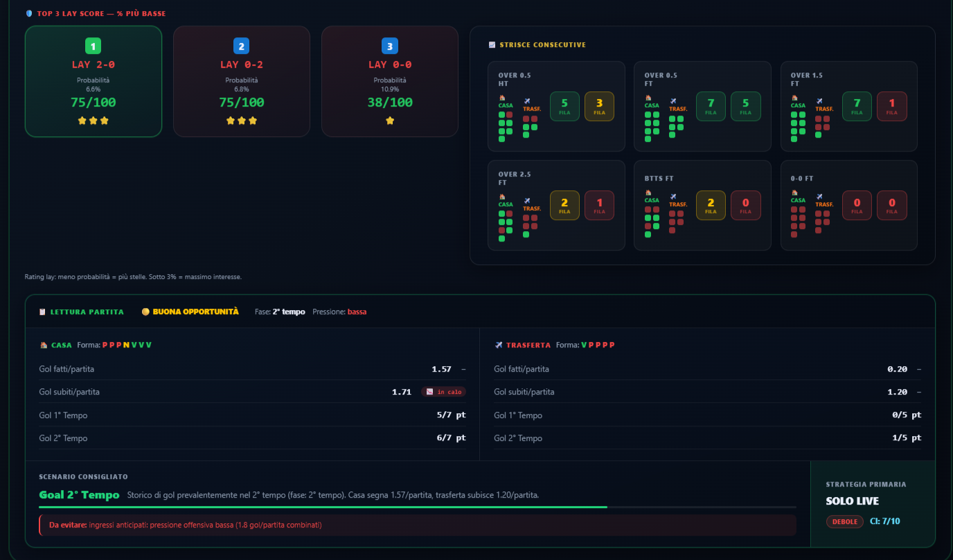This screenshot has width=953, height=560.
Task: Open the LAY 0-0 card ranked number 3
Action: click(390, 82)
